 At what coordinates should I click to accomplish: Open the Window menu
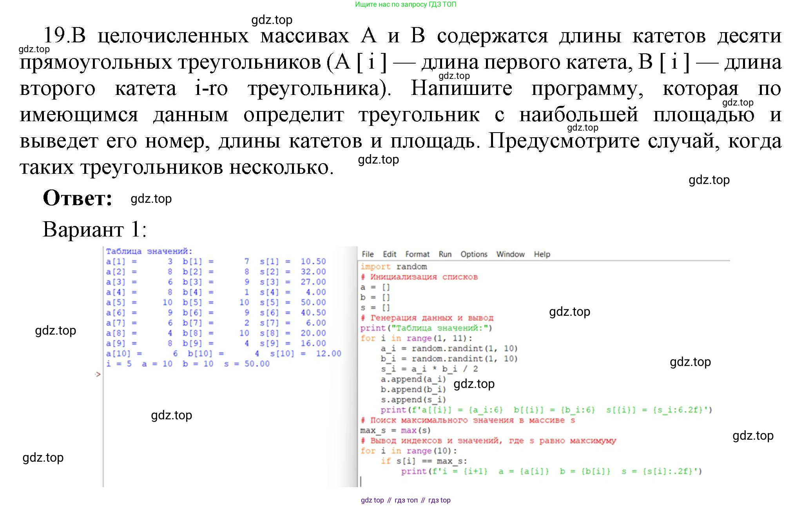coord(510,254)
